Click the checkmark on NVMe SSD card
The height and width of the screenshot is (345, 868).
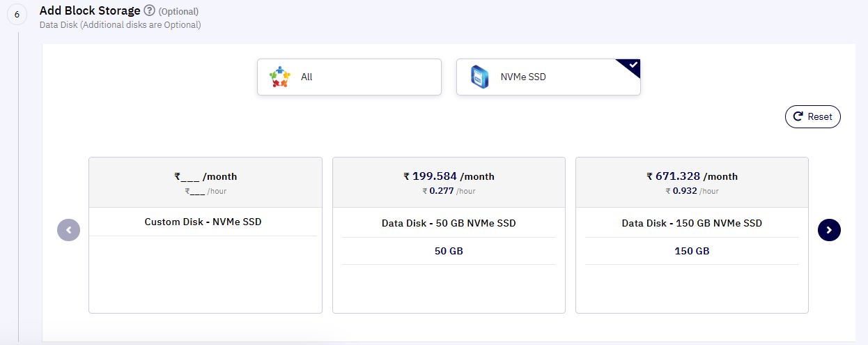tap(632, 66)
